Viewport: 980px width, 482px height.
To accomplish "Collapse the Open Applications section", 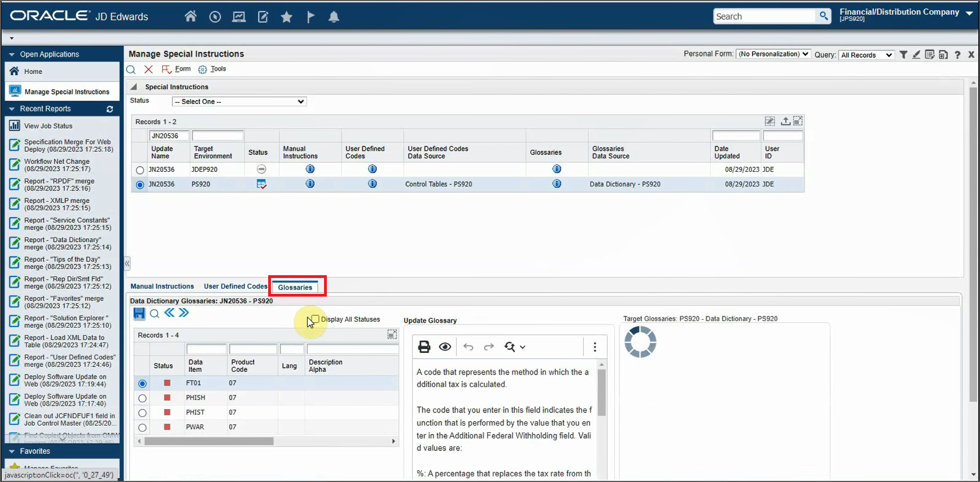I will [11, 54].
